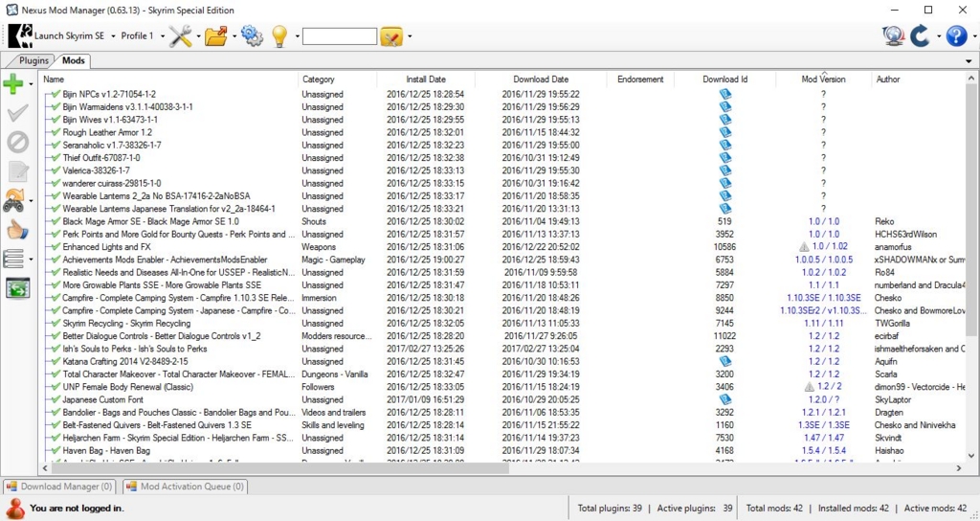The image size is (980, 521).
Task: Click the lightbulb tips icon
Action: coord(279,35)
